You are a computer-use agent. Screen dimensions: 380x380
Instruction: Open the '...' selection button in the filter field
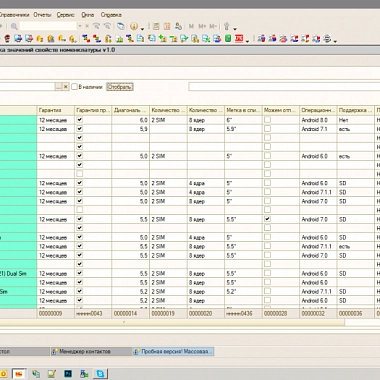pos(58,87)
